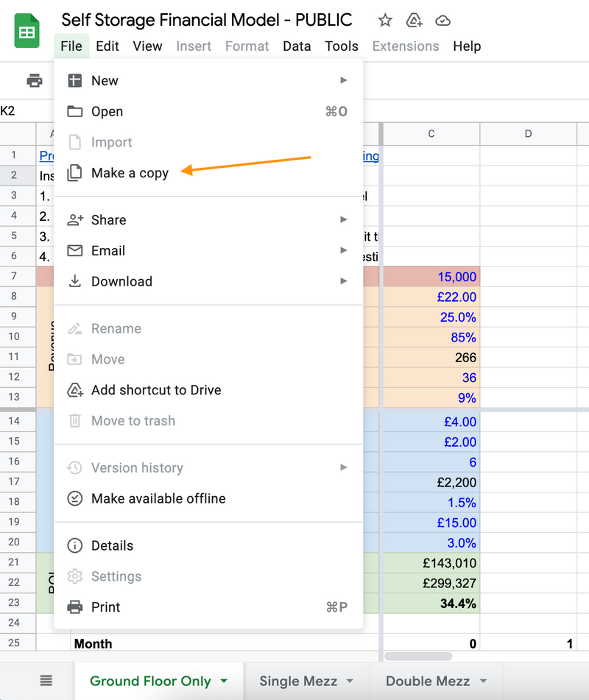This screenshot has width=589, height=700.
Task: Choose Make a copy from menu
Action: point(130,173)
